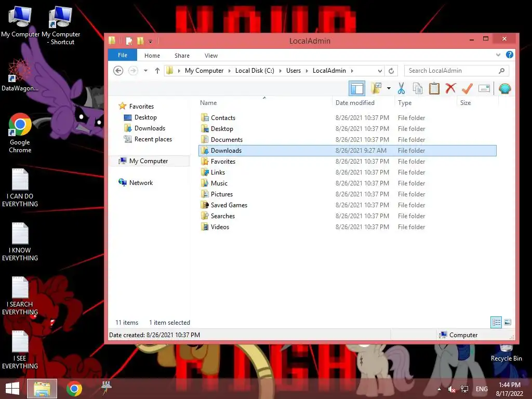Open the File tab
Viewport: 532px width, 399px height.
click(123, 55)
